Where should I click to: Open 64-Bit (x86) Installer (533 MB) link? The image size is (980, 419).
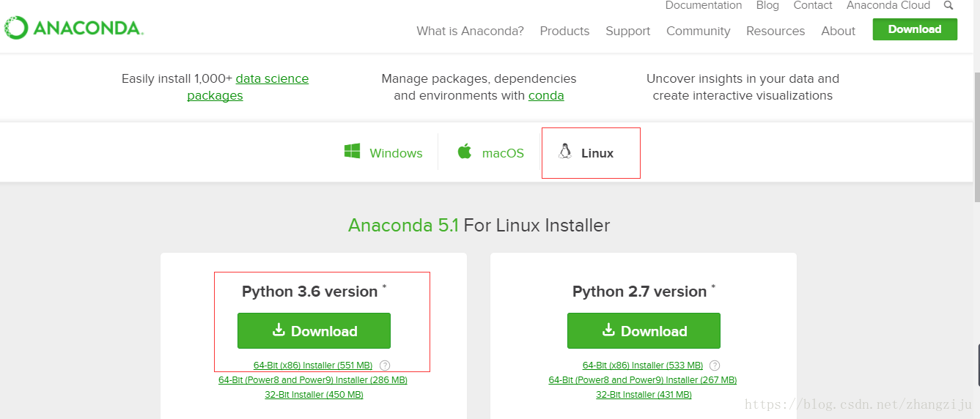[x=643, y=365]
